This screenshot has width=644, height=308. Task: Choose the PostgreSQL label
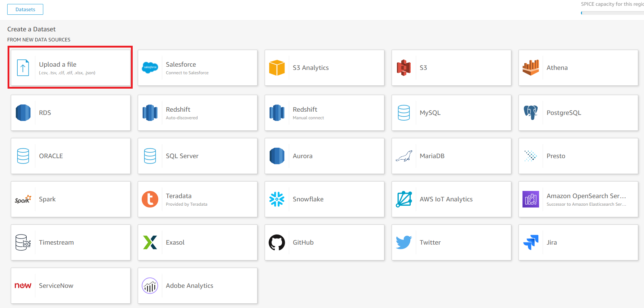[564, 113]
